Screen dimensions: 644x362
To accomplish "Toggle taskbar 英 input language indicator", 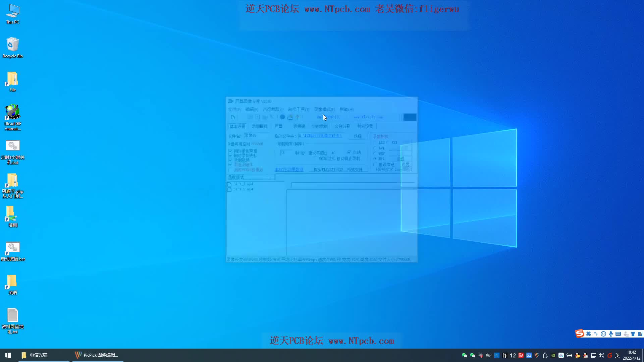I will 618,355.
